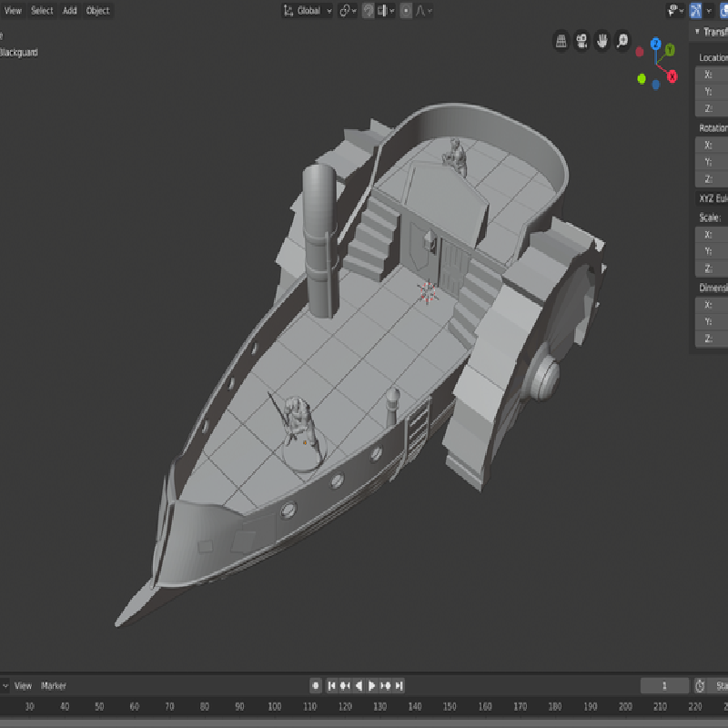Open the Object menu
The height and width of the screenshot is (728, 728).
(97, 11)
